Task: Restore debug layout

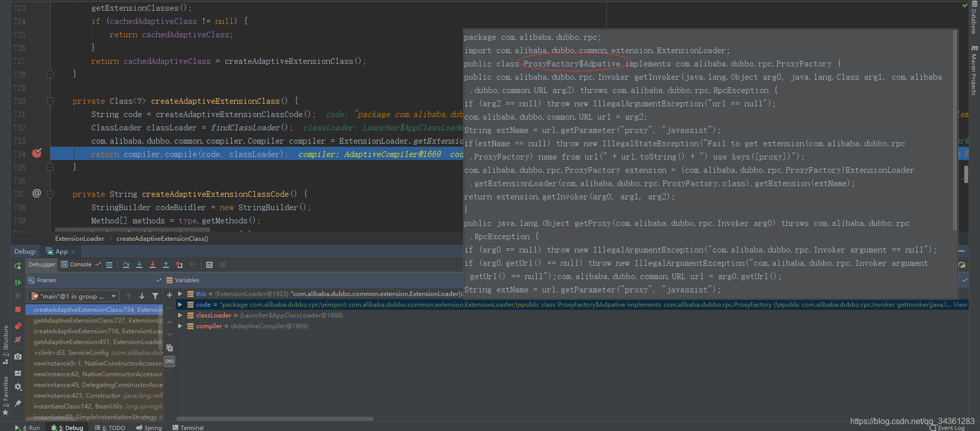Action: (18, 373)
